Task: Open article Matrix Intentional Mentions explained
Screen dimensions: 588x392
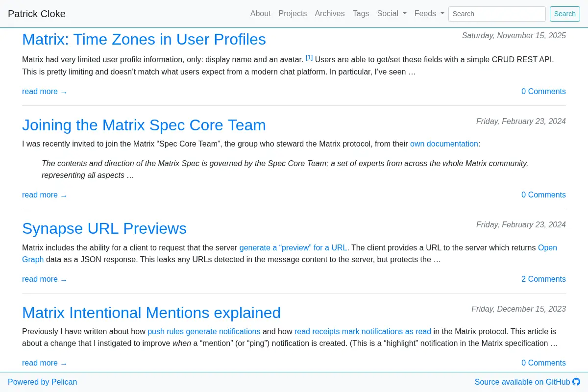Action: (151, 313)
